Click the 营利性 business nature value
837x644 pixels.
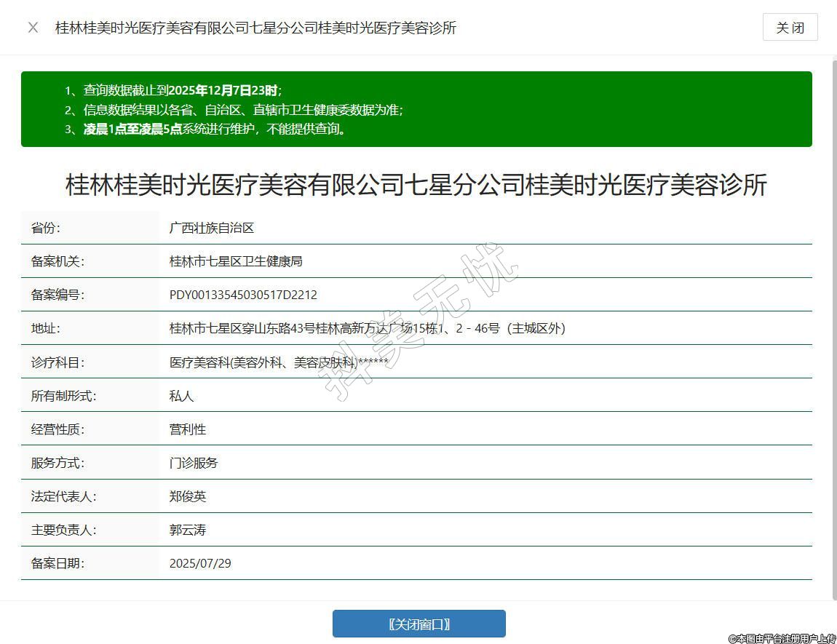(x=187, y=429)
